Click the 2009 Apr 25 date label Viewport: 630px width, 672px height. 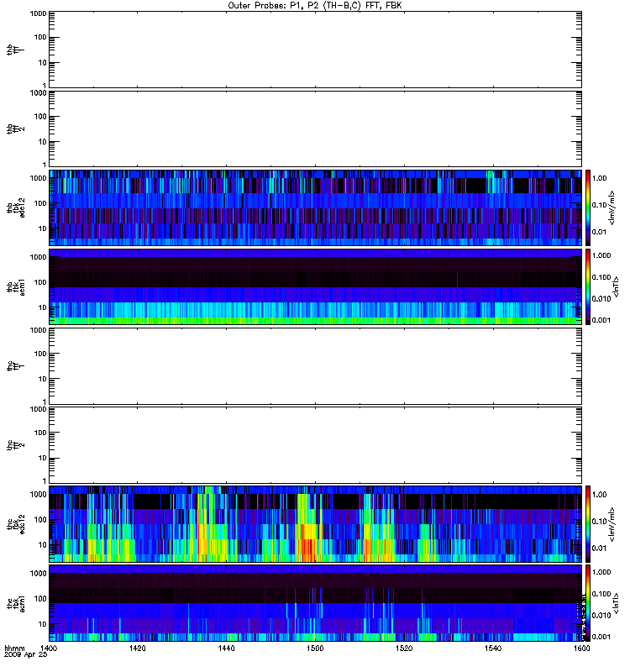click(26, 655)
